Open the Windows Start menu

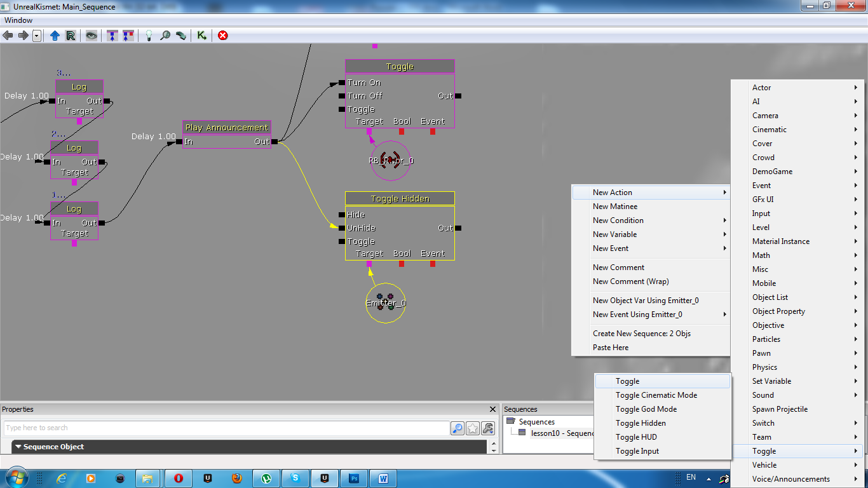click(x=16, y=478)
